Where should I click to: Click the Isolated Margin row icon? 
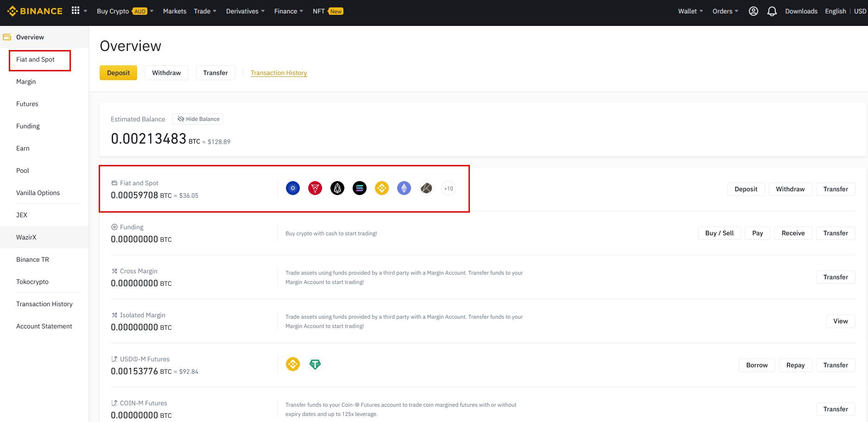click(x=114, y=315)
